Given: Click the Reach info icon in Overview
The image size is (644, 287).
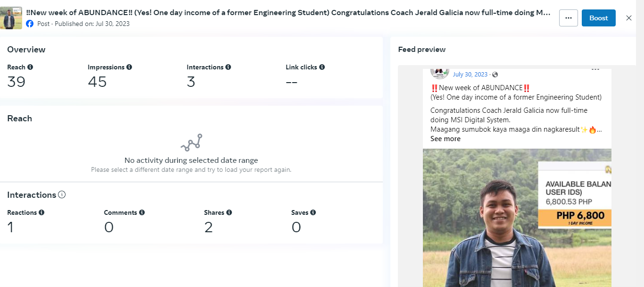Looking at the screenshot, I should point(30,68).
